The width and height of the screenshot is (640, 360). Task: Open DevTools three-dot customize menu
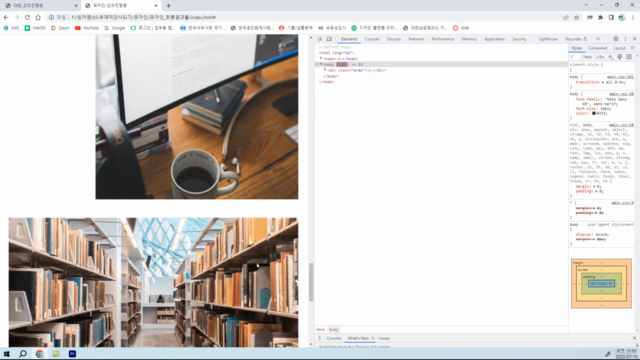pos(625,39)
